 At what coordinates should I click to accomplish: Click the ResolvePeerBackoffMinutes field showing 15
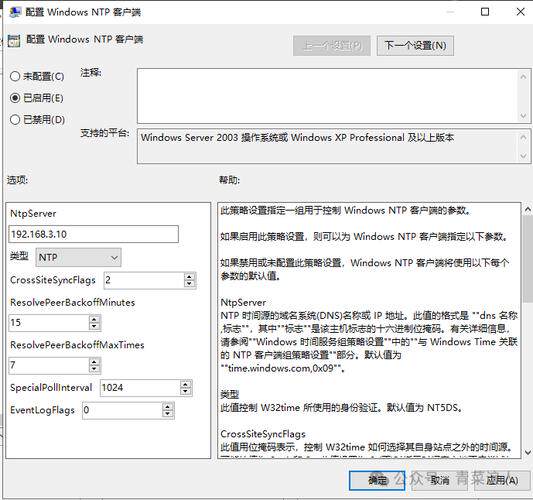pyautogui.click(x=49, y=323)
